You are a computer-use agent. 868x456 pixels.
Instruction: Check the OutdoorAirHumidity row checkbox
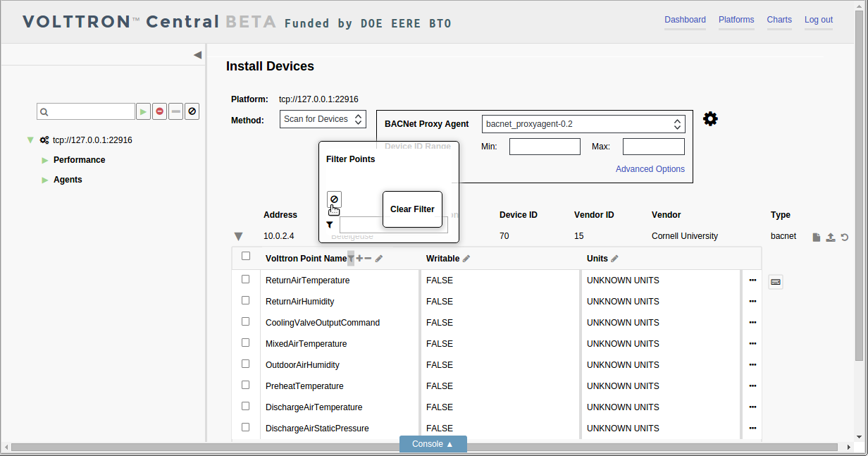pyautogui.click(x=246, y=364)
